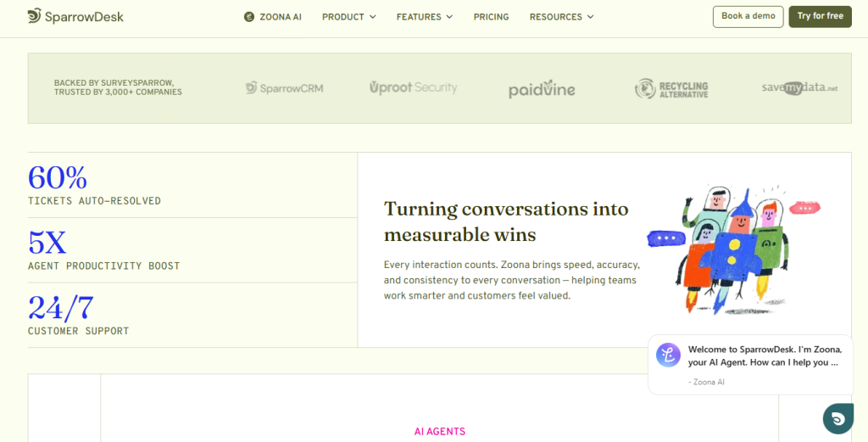This screenshot has height=442, width=868.
Task: Expand the Features dropdown menu
Action: click(425, 17)
